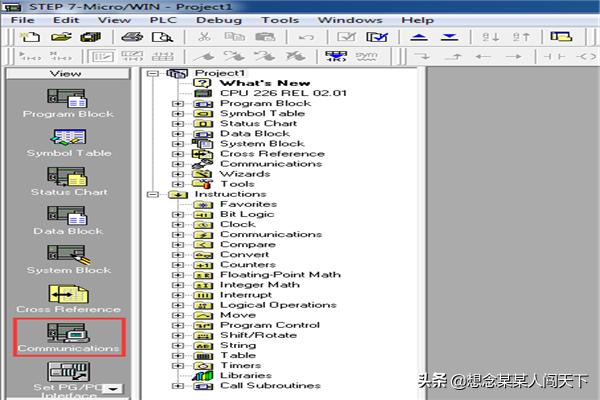600x400 pixels.
Task: Click the Options window toolbar icon
Action: [x=561, y=37]
